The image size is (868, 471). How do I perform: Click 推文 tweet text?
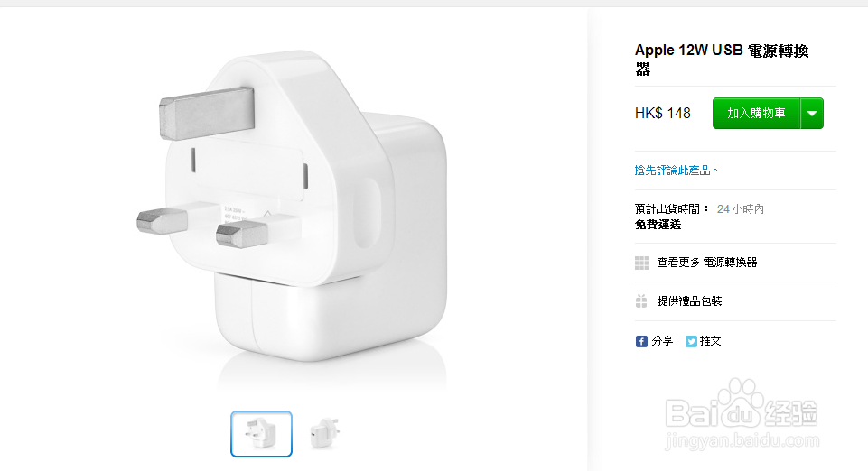710,341
